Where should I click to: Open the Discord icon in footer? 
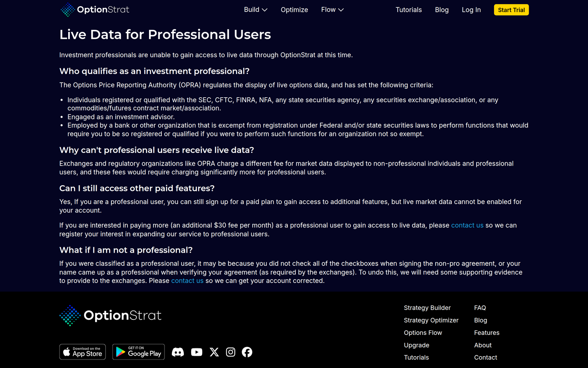[178, 352]
